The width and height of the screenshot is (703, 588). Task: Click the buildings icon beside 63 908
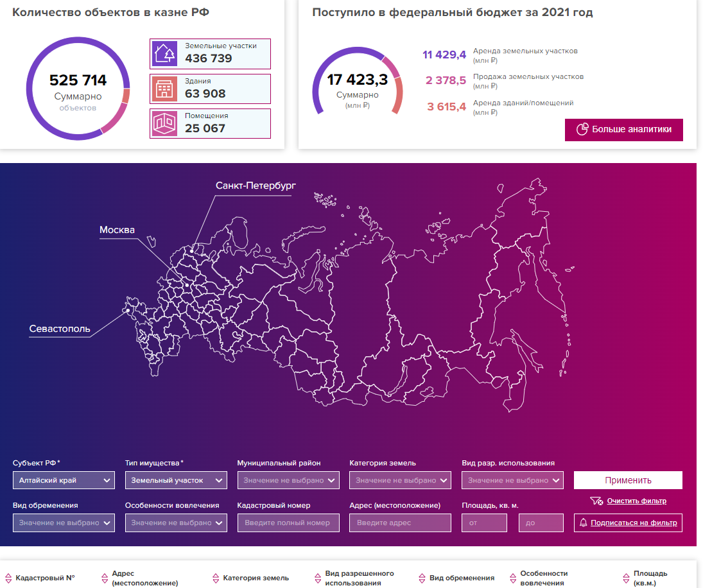click(x=164, y=89)
